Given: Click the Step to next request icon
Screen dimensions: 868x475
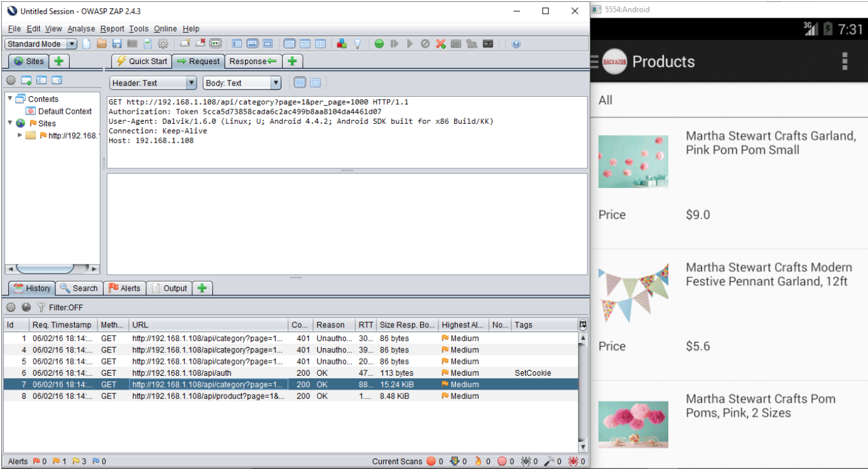Looking at the screenshot, I should 394,44.
